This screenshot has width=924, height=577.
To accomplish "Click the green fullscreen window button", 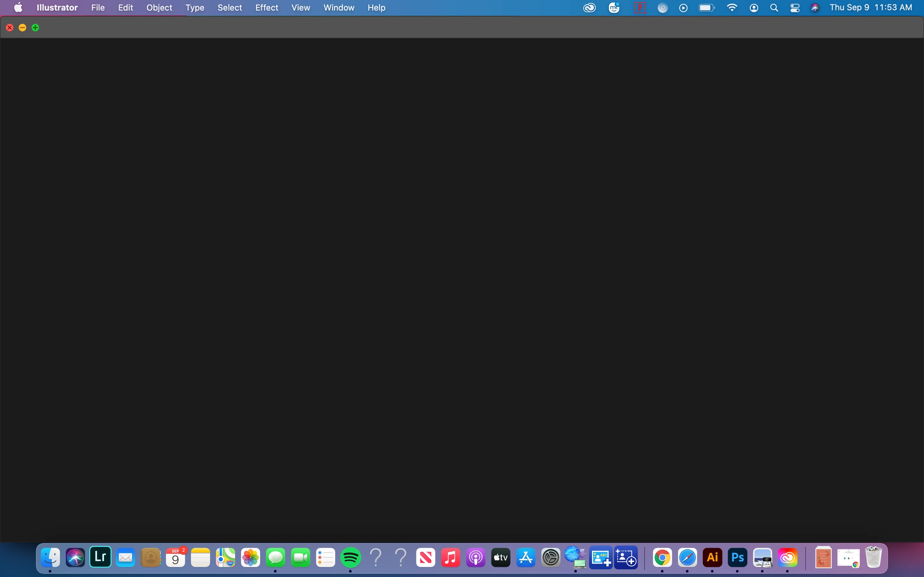I will [x=35, y=28].
